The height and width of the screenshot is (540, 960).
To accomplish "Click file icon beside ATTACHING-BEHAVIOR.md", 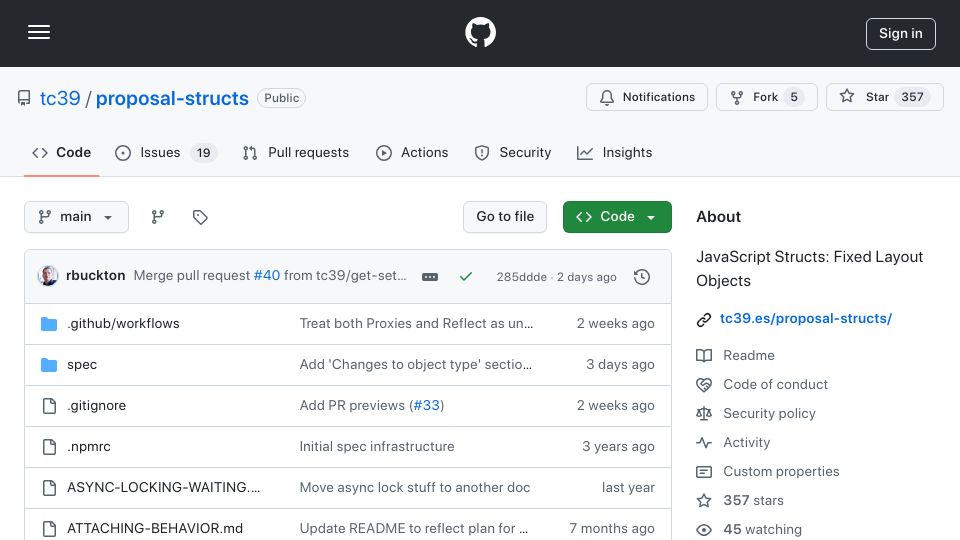I will [x=49, y=528].
